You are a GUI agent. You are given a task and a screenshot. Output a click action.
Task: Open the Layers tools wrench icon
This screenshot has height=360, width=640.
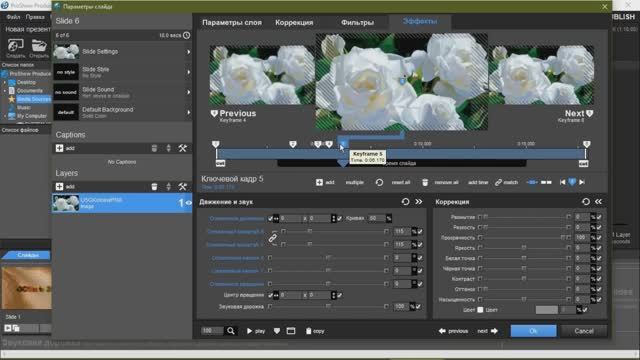click(x=182, y=187)
